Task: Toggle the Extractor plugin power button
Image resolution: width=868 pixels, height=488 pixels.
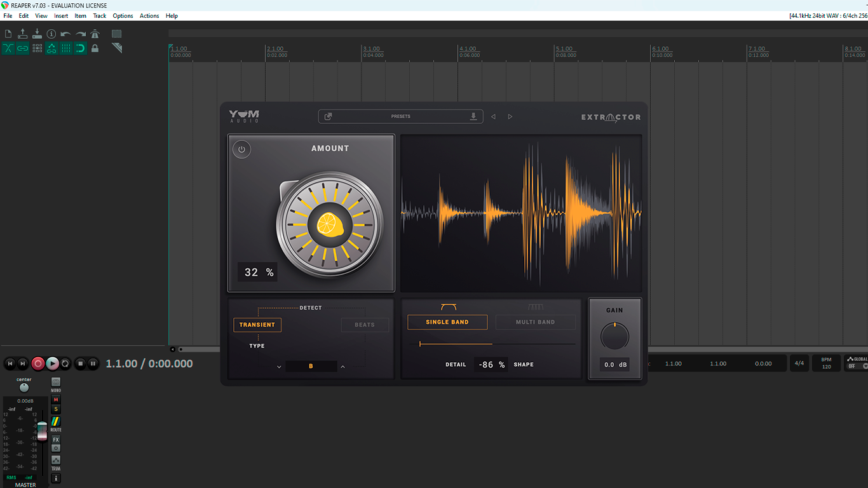Action: tap(241, 149)
